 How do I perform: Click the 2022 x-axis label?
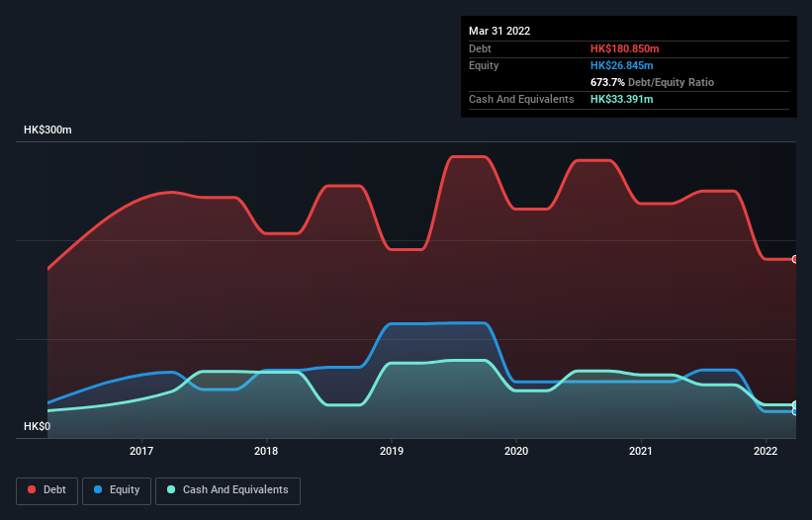(766, 451)
